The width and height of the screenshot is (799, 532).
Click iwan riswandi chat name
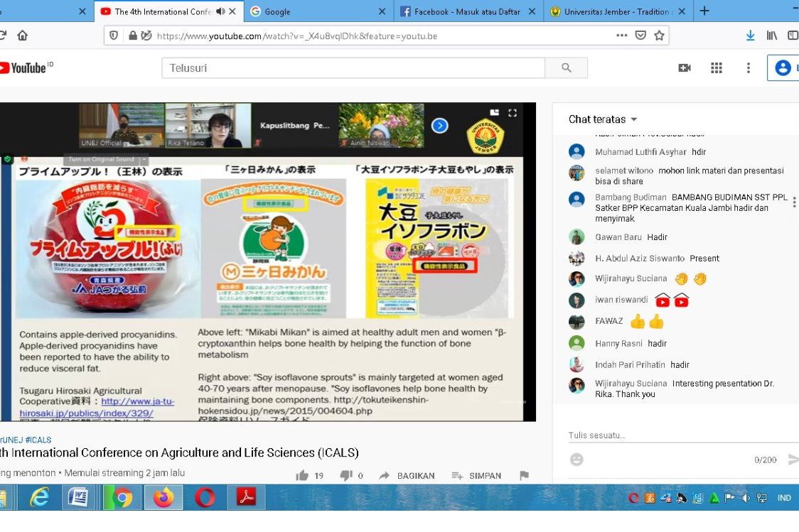tap(621, 300)
